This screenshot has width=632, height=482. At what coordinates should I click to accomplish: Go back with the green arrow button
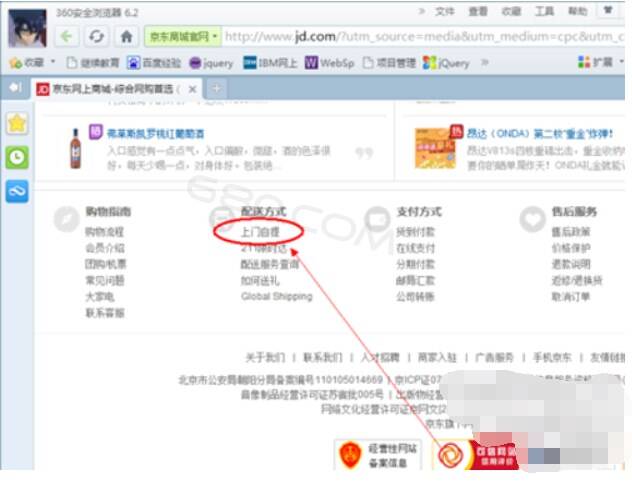point(67,37)
